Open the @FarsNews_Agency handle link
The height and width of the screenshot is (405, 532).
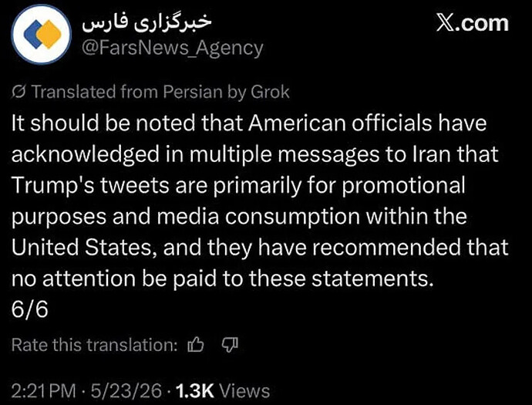172,48
